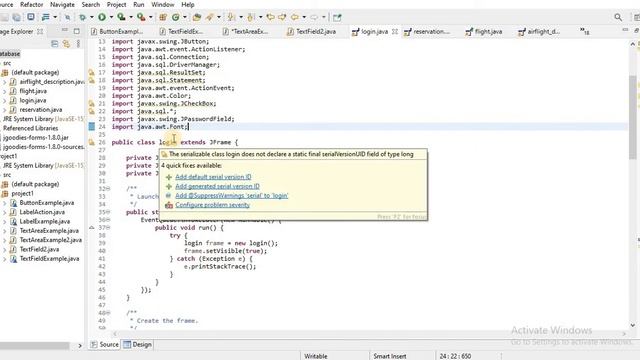This screenshot has height=360, width=640.
Task: Click the Coverage run toolbar icon
Action: [x=121, y=17]
